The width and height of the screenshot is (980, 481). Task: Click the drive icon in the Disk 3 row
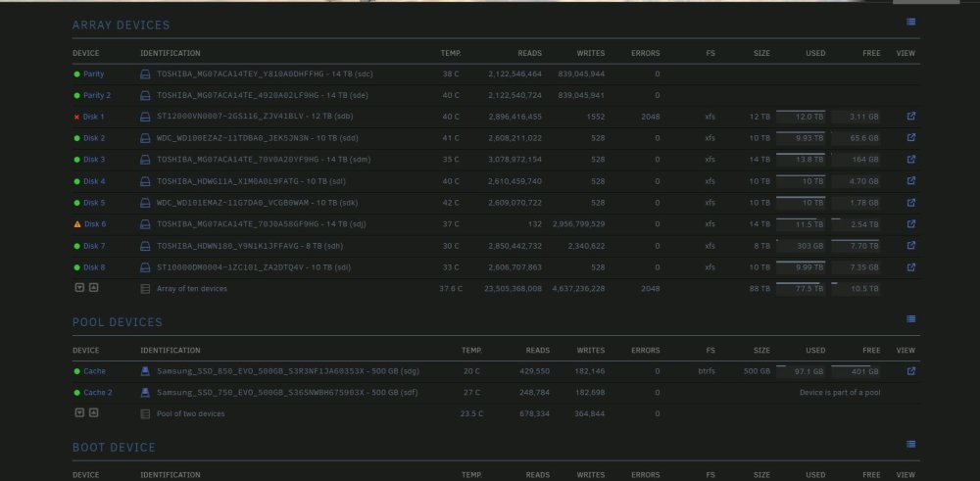145,160
